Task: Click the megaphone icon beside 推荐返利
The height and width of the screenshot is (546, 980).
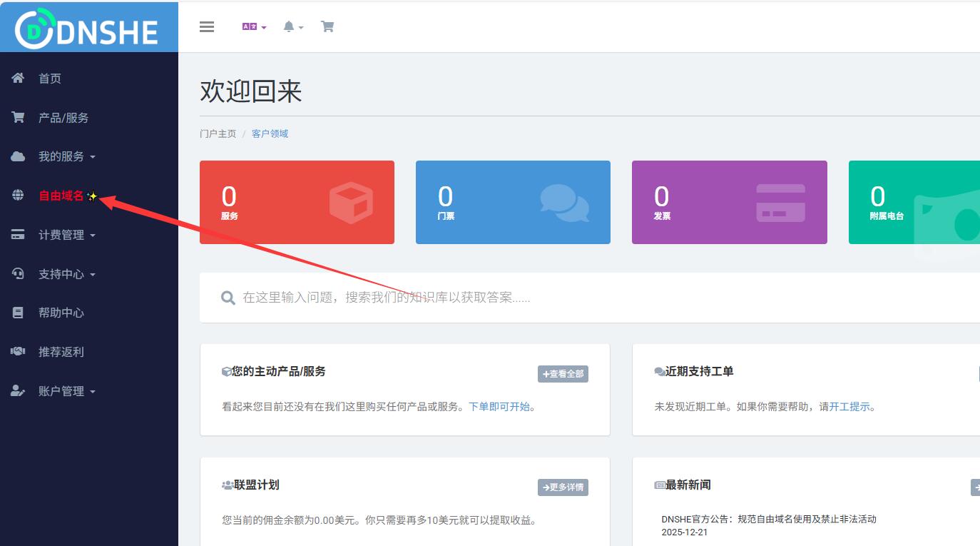Action: click(17, 351)
